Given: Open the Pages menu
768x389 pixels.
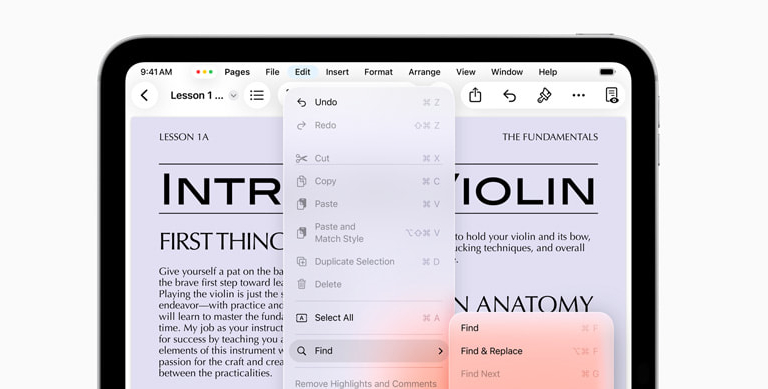Looking at the screenshot, I should point(237,72).
